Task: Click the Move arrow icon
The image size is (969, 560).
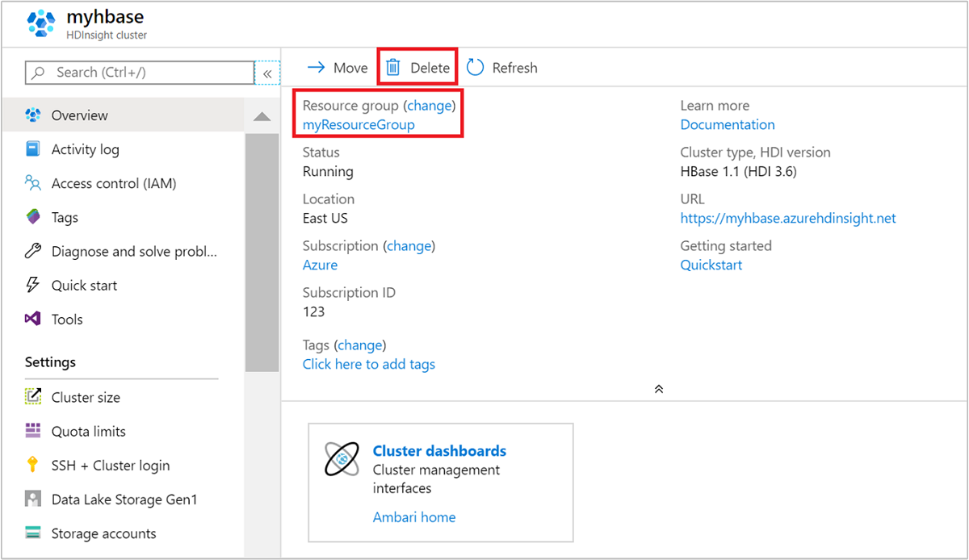Action: [x=316, y=68]
